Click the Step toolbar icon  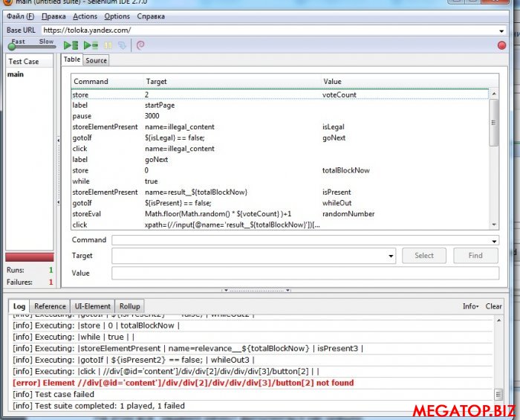point(123,45)
